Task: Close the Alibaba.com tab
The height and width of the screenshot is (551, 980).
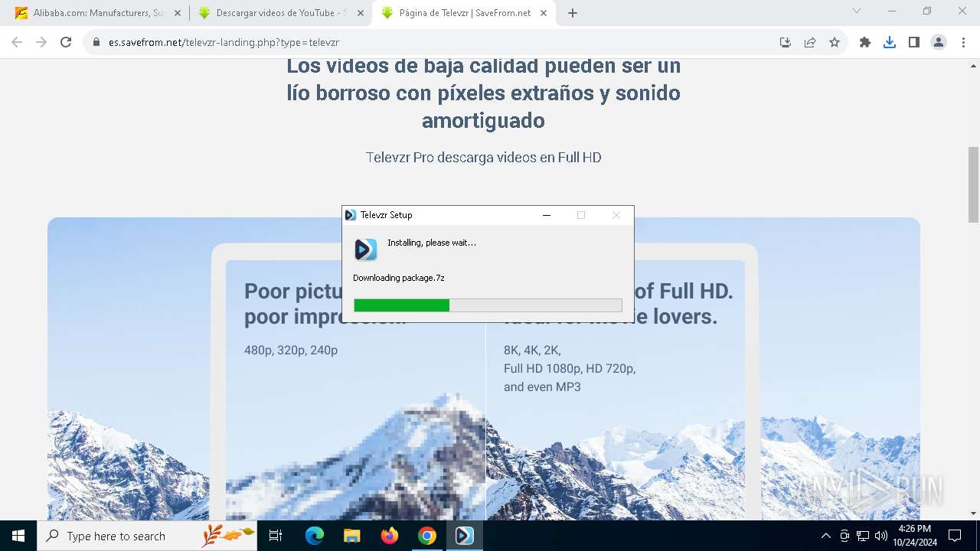Action: (x=178, y=13)
